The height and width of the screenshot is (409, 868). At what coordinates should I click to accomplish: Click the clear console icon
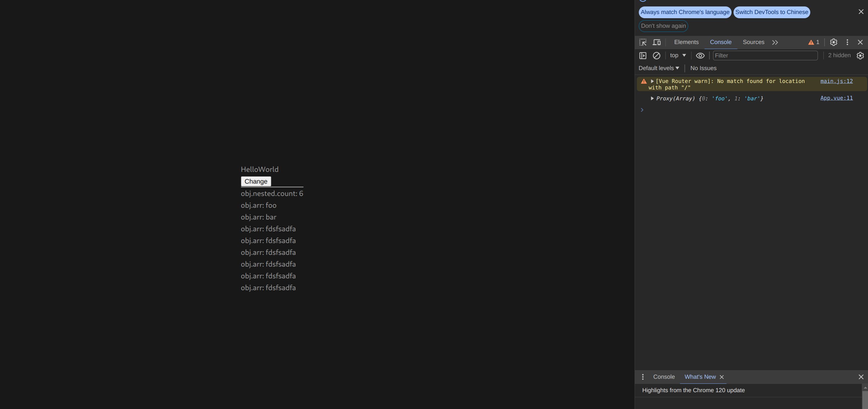pos(656,56)
